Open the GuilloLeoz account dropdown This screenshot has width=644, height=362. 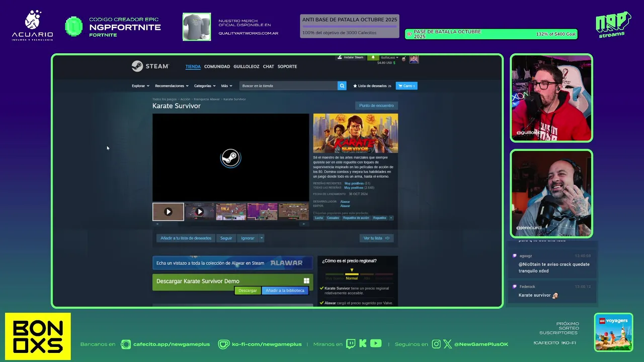tap(389, 57)
